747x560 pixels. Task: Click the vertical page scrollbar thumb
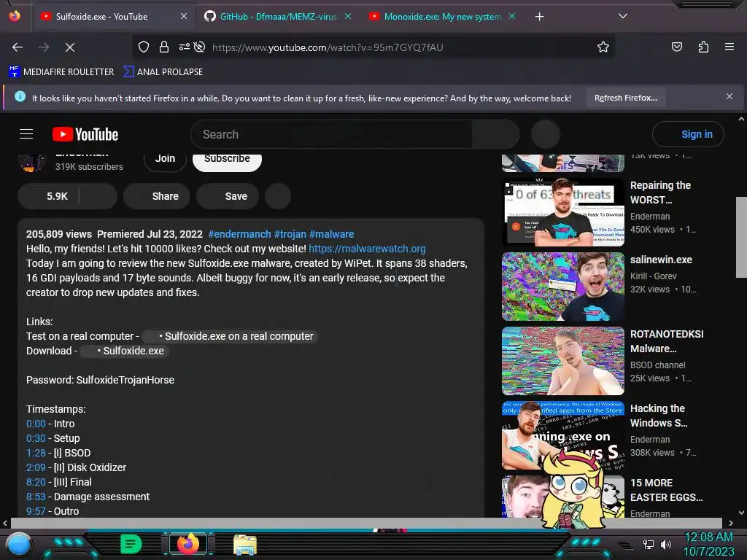coord(741,237)
